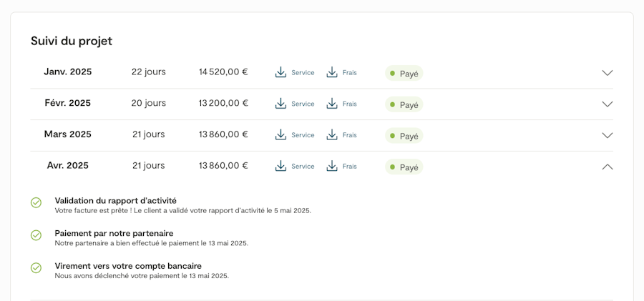Download the Mars 2025 Frais document
The image size is (644, 301).
coord(341,135)
